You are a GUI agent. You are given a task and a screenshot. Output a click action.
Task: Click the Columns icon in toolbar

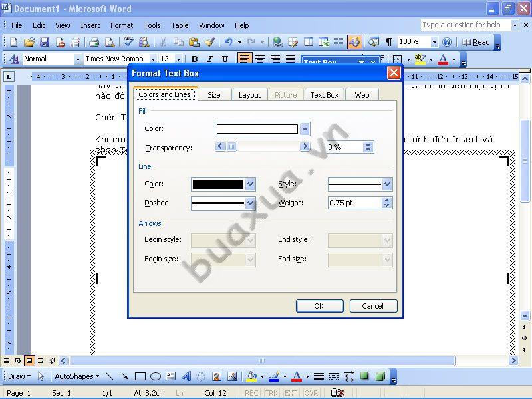pyautogui.click(x=338, y=42)
